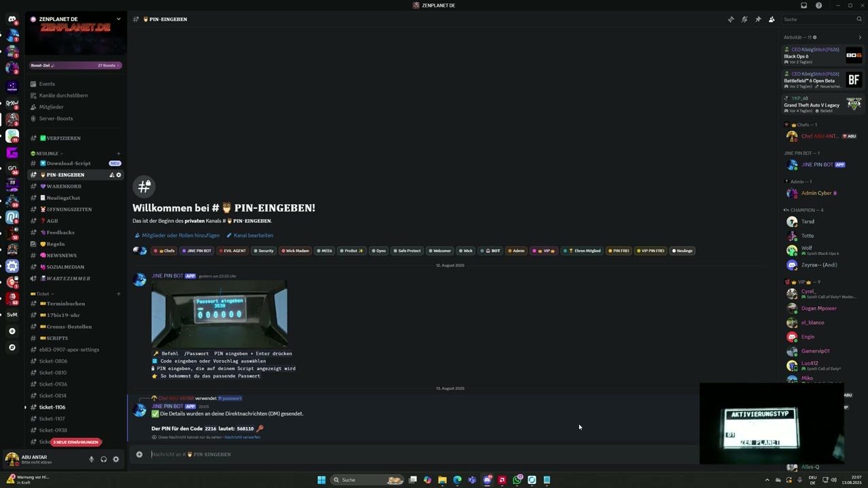Open WhatsApp icon in taskbar
The height and width of the screenshot is (488, 868).
click(517, 480)
